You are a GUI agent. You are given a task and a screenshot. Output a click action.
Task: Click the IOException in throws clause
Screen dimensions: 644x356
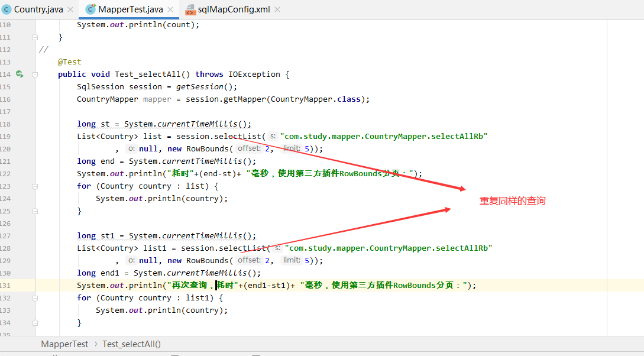click(254, 75)
